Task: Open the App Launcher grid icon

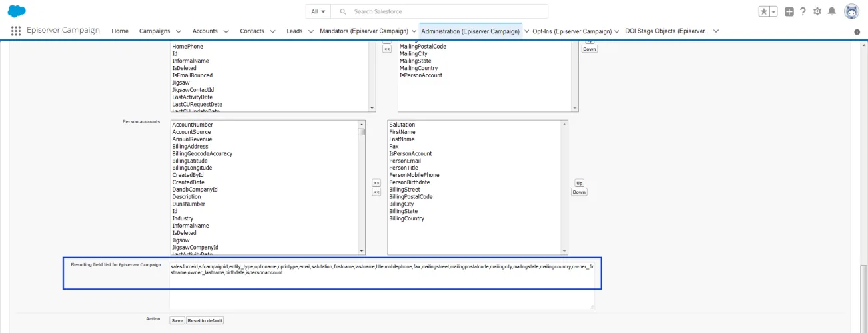Action: pos(16,31)
